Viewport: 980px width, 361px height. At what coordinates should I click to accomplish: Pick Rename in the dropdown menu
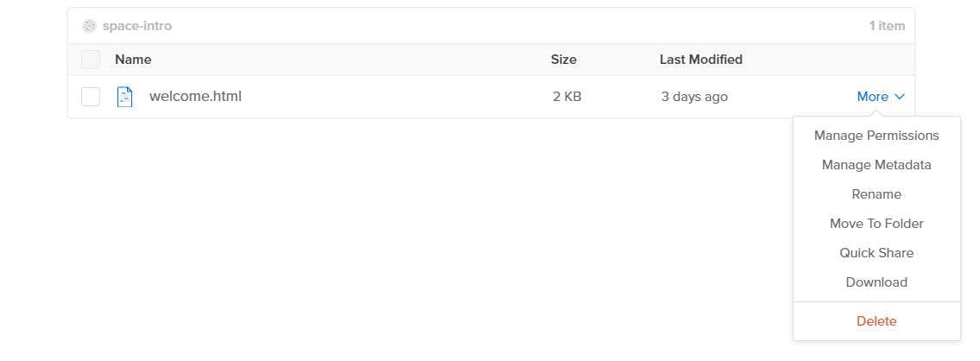[876, 194]
